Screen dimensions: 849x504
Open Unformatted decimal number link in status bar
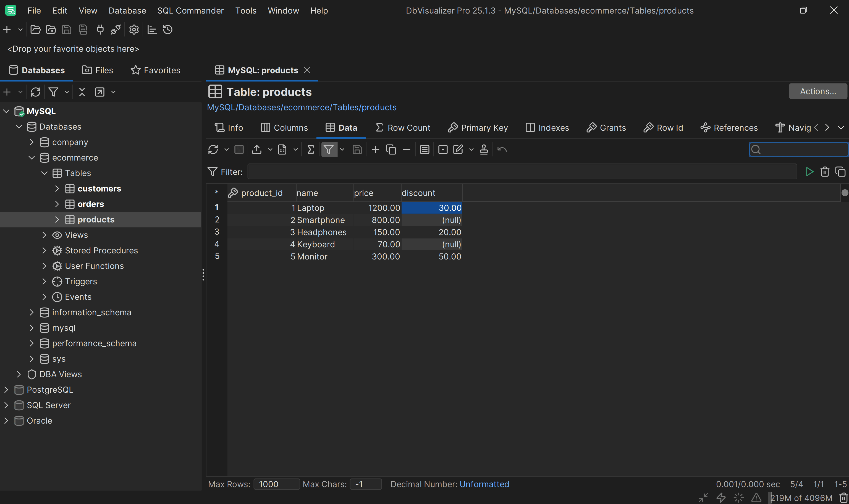[x=484, y=484]
